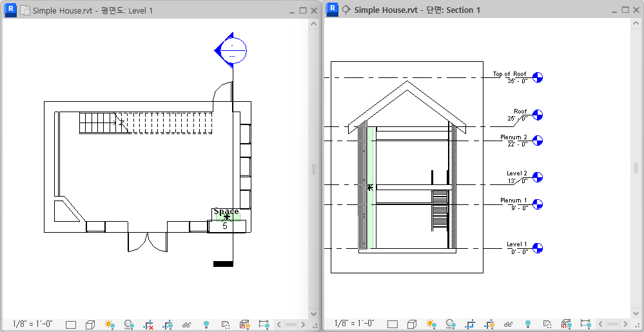The width and height of the screenshot is (644, 332).
Task: Click the section view icon in Section 1 title bar
Action: click(x=347, y=10)
